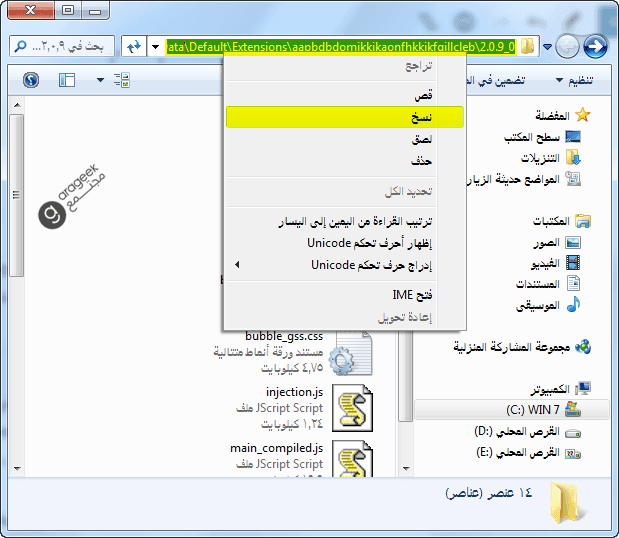This screenshot has width=619, height=538.
Task: Click the help question mark icon
Action: pyautogui.click(x=31, y=79)
